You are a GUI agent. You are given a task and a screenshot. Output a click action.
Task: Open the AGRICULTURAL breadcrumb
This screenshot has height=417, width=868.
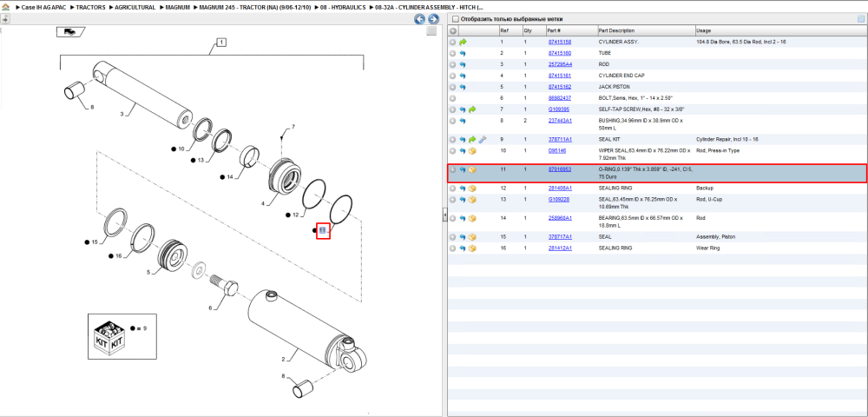coord(135,8)
